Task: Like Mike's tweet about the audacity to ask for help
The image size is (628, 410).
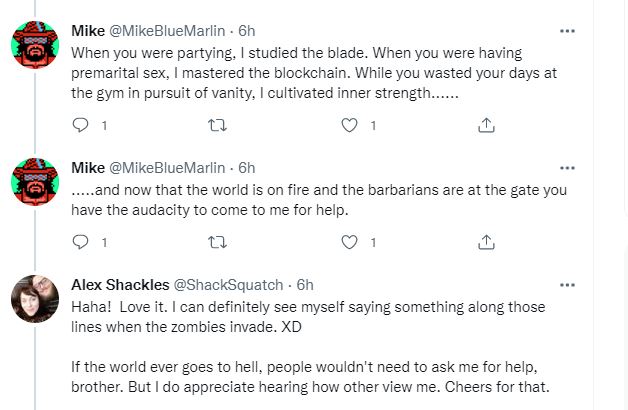Action: pyautogui.click(x=349, y=242)
